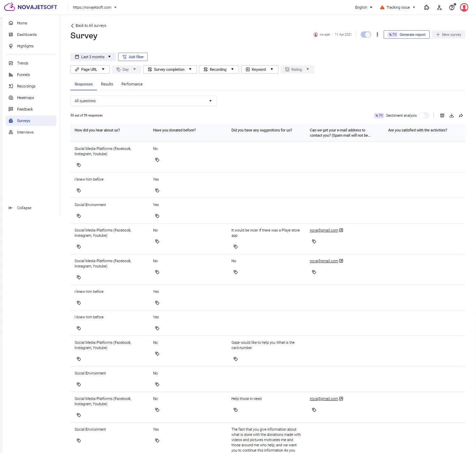The width and height of the screenshot is (476, 453).
Task: Click the Add filter button
Action: click(133, 57)
